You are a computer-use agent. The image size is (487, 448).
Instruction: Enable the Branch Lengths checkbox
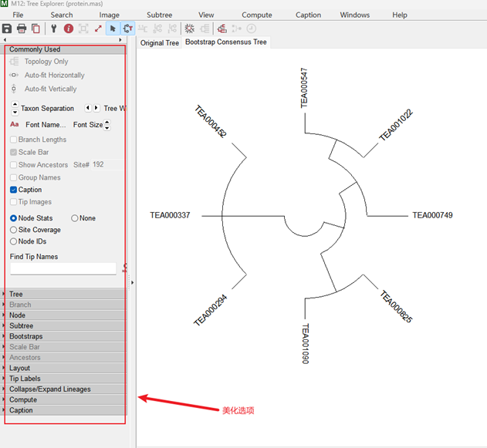click(x=13, y=140)
